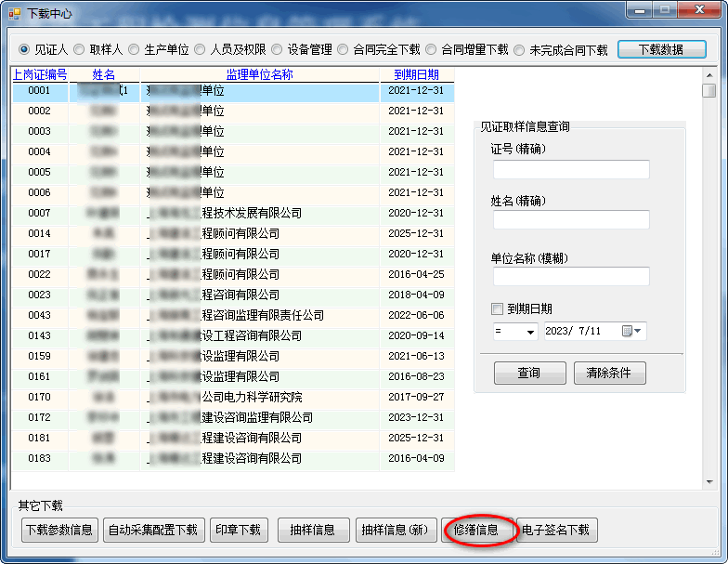This screenshot has height=564, width=728.
Task: Click expiry date cell 2023-12-31
Action: coord(416,418)
